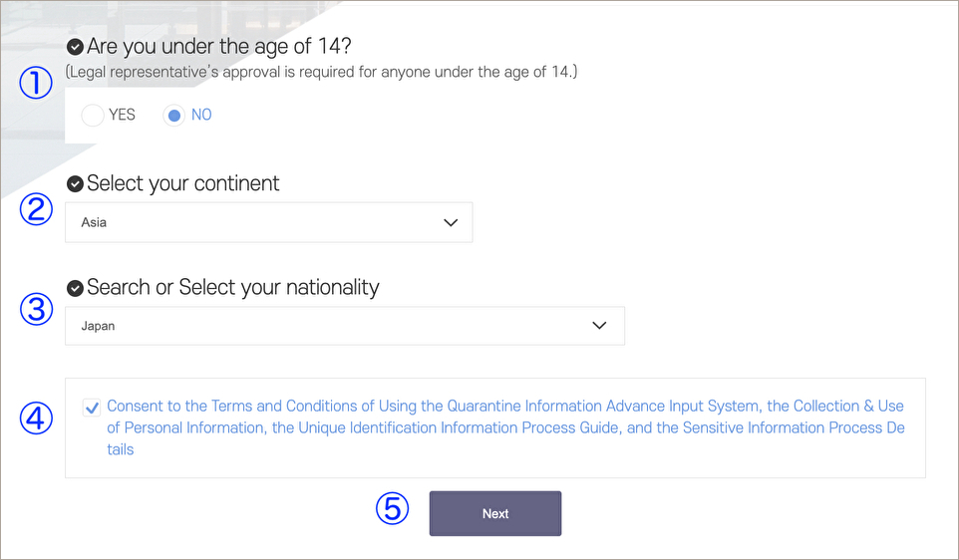
Task: Click the YES label text
Action: (122, 115)
